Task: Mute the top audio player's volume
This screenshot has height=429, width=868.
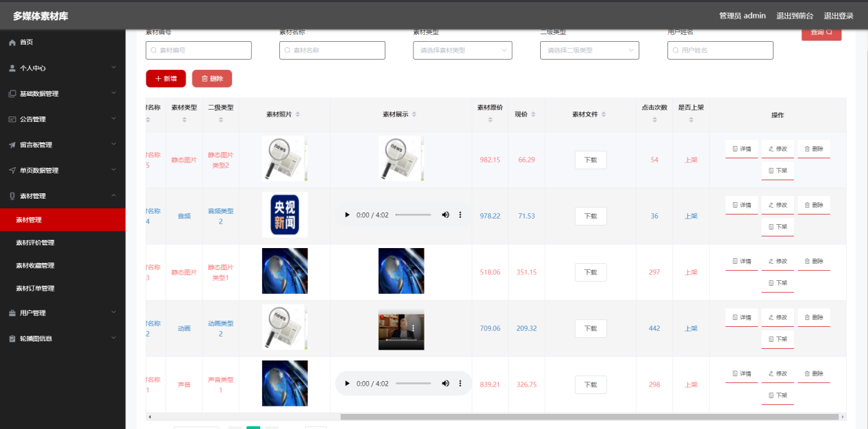Action: pos(446,214)
